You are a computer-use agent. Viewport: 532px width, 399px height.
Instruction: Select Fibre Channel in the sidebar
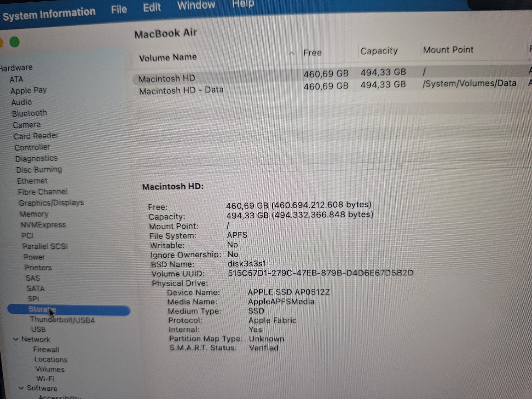click(43, 192)
